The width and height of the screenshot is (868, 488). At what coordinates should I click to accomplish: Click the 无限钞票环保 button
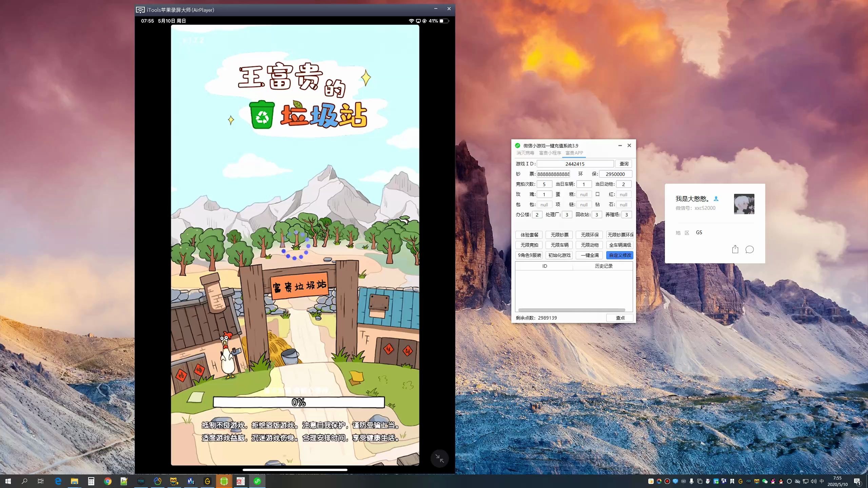[x=620, y=235]
